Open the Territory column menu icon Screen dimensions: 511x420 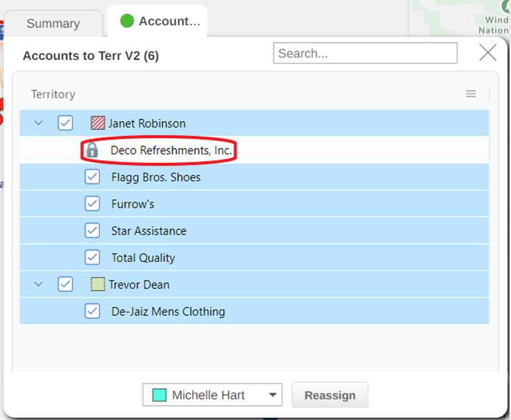click(471, 94)
